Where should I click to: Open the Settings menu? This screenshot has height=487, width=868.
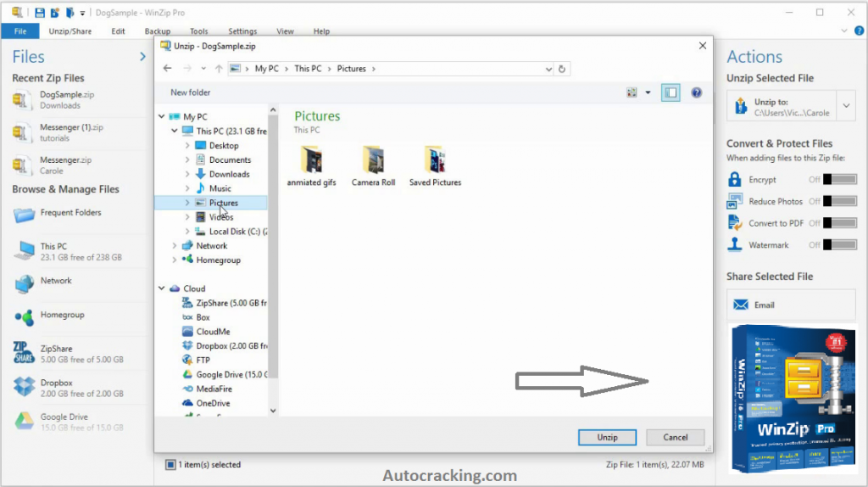click(x=242, y=31)
